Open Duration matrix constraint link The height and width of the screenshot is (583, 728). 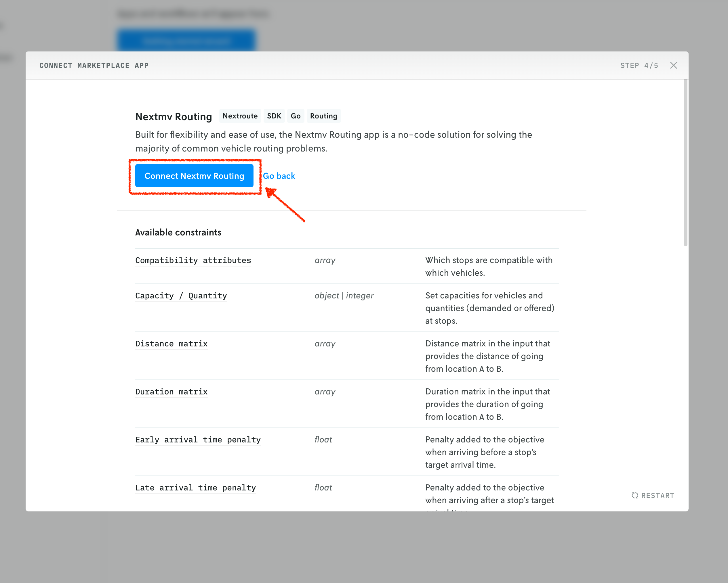(x=171, y=392)
